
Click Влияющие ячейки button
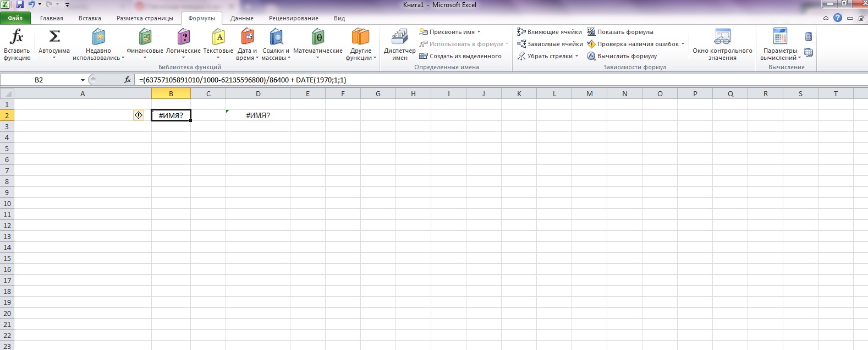click(x=549, y=32)
